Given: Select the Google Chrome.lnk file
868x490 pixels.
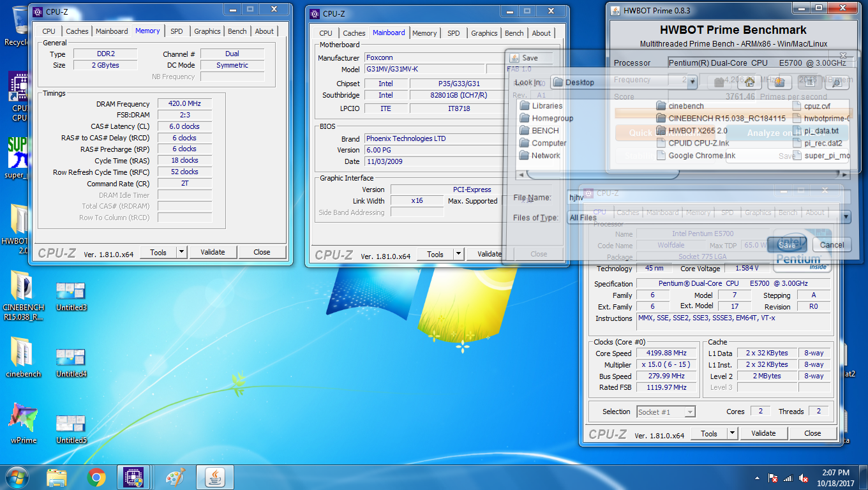Looking at the screenshot, I should pos(696,155).
